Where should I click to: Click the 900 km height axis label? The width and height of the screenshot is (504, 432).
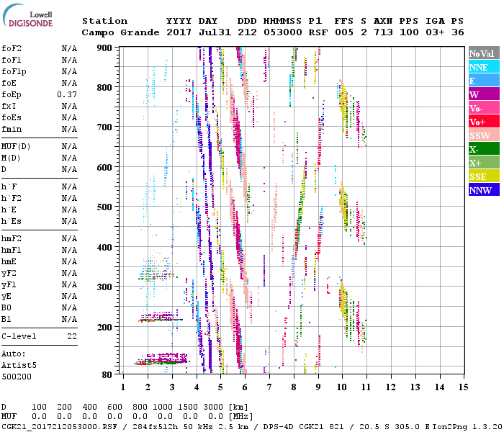tap(105, 48)
